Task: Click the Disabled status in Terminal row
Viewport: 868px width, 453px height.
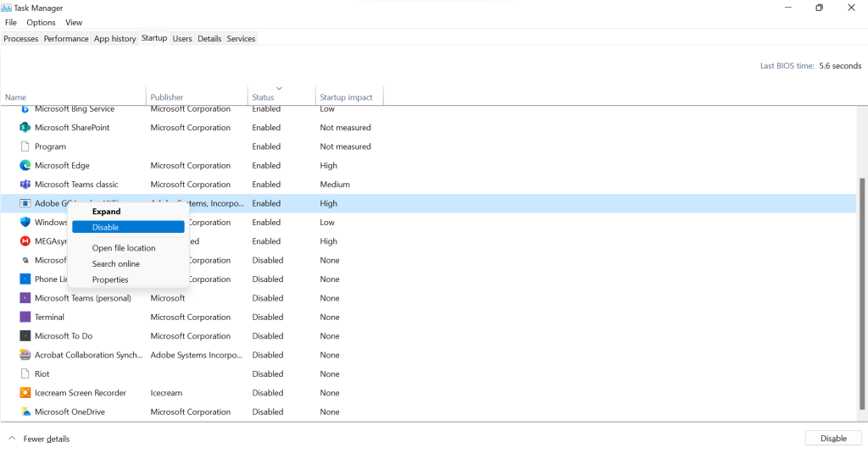Action: click(268, 317)
